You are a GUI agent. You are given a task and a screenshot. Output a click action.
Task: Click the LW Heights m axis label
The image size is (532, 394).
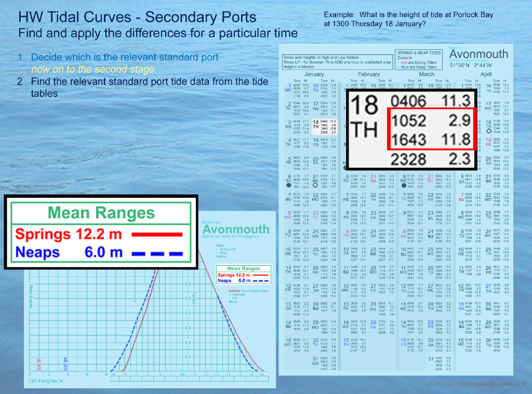[x=46, y=381]
